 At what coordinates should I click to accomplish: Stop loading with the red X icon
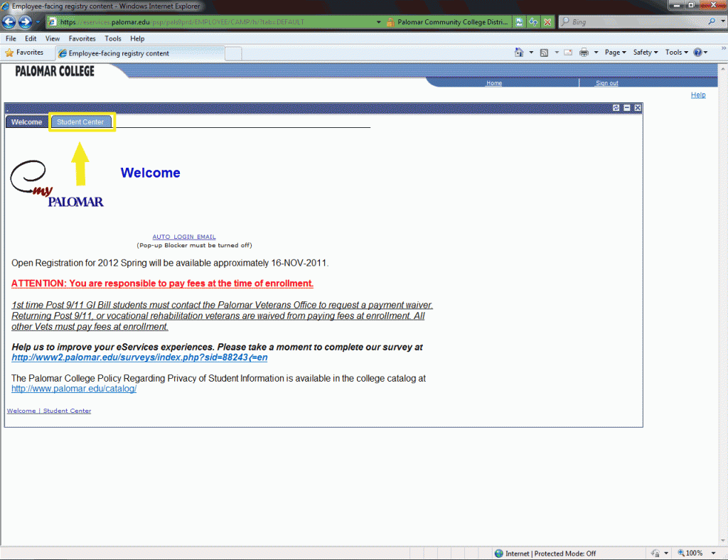click(547, 22)
